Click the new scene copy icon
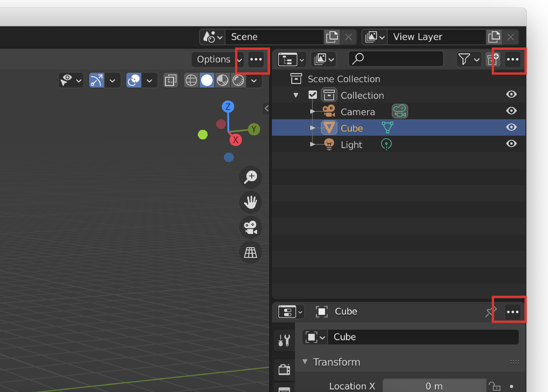The width and height of the screenshot is (548, 392). pyautogui.click(x=332, y=37)
